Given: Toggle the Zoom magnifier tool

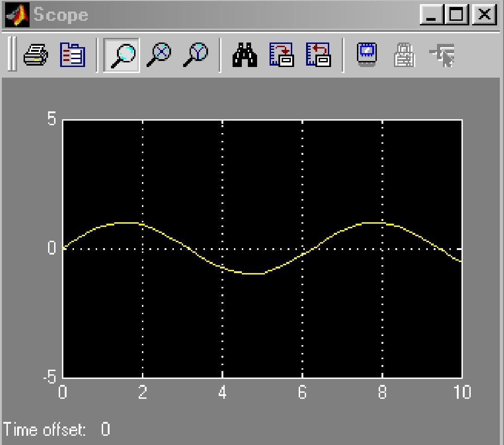Looking at the screenshot, I should point(122,55).
